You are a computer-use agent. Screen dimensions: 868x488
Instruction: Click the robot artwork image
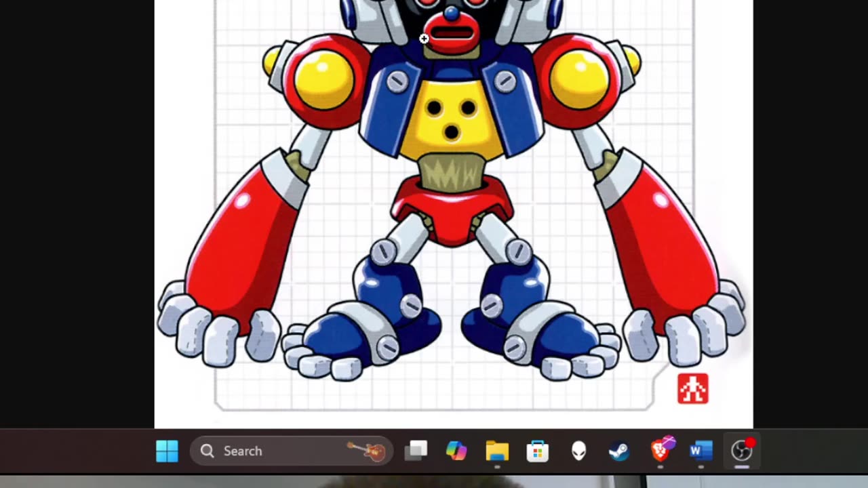[x=454, y=213]
